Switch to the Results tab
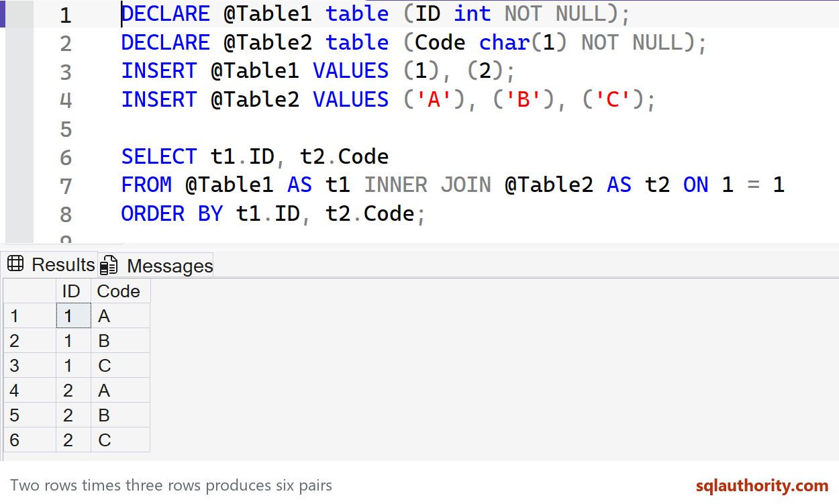Viewport: 839px width, 504px height. (x=51, y=264)
